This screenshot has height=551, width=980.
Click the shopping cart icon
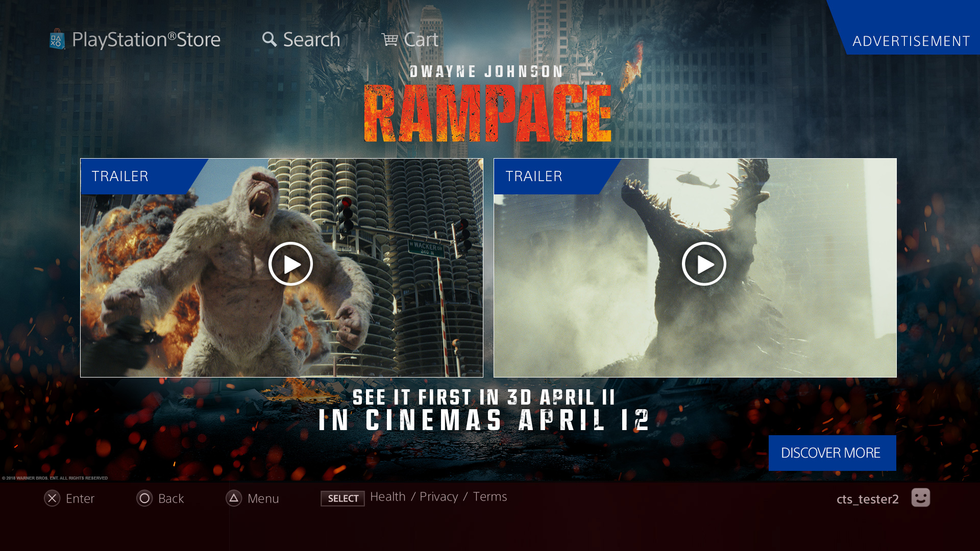pos(389,39)
